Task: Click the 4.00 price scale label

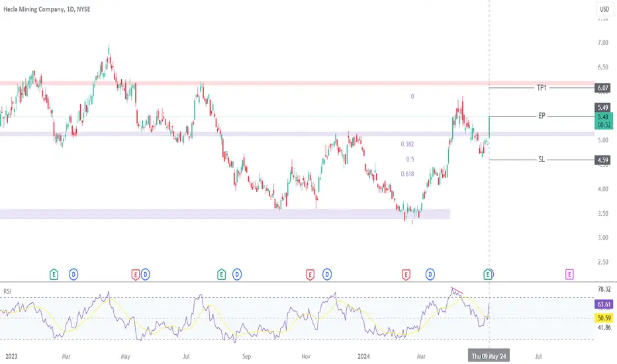Action: (603, 189)
